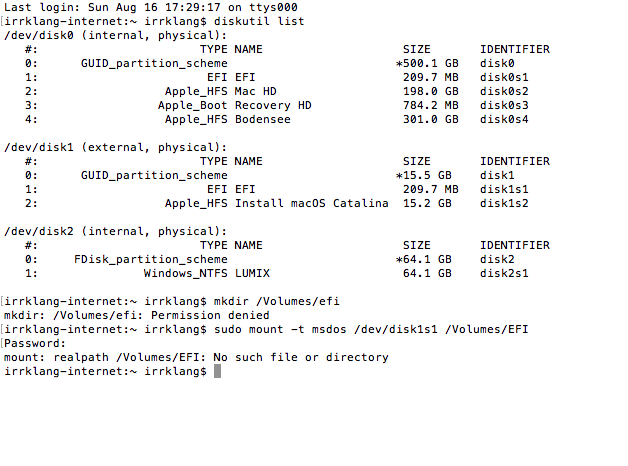
Task: Click the 'Last login' line at top
Action: (151, 7)
